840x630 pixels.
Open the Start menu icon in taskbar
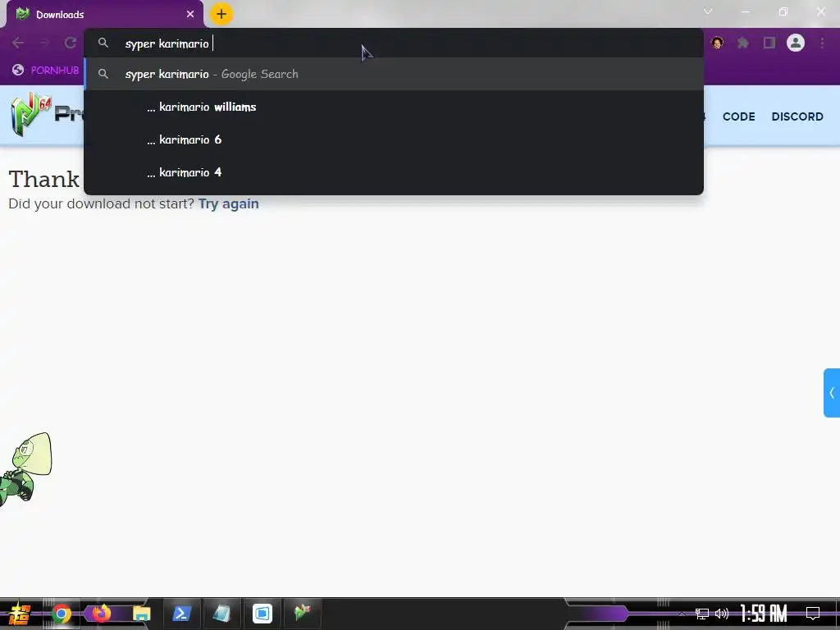point(20,614)
